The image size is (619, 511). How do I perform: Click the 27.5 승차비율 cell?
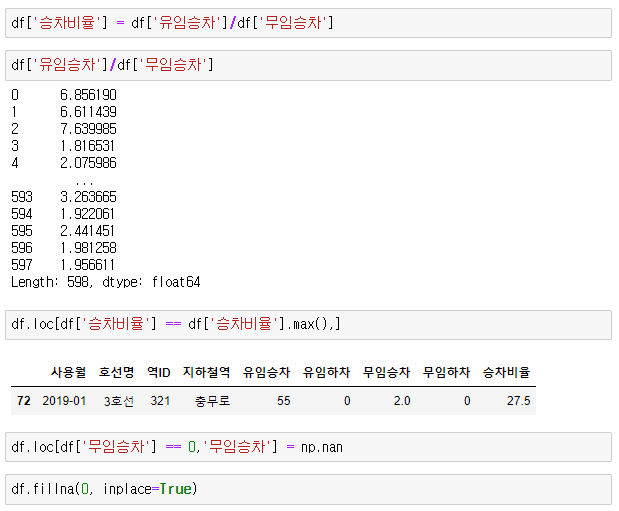519,401
